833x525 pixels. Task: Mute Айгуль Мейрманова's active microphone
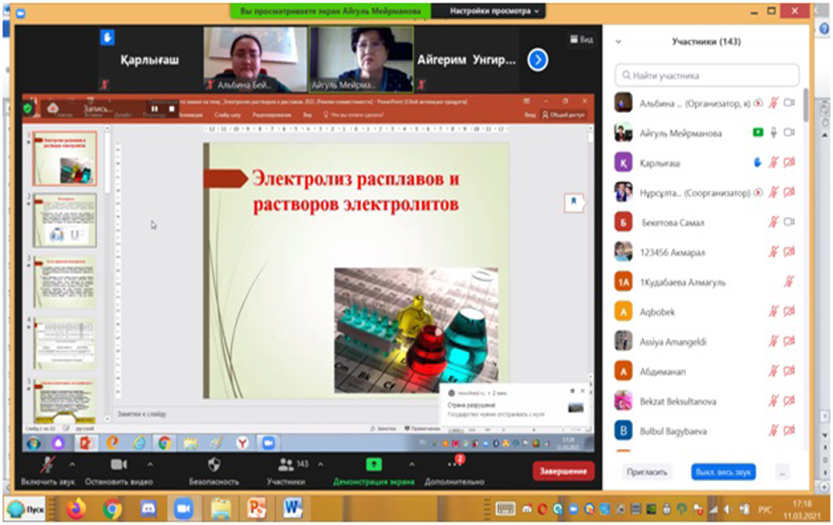pyautogui.click(x=774, y=133)
